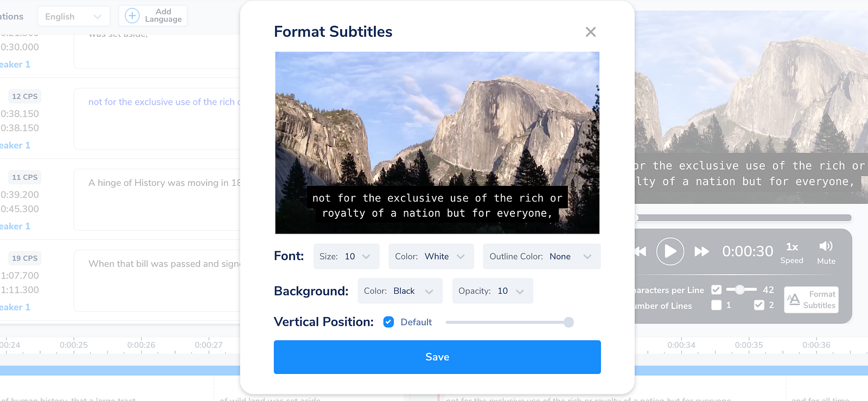
Task: Uncheck the 2 lines checkbox
Action: coord(759,305)
